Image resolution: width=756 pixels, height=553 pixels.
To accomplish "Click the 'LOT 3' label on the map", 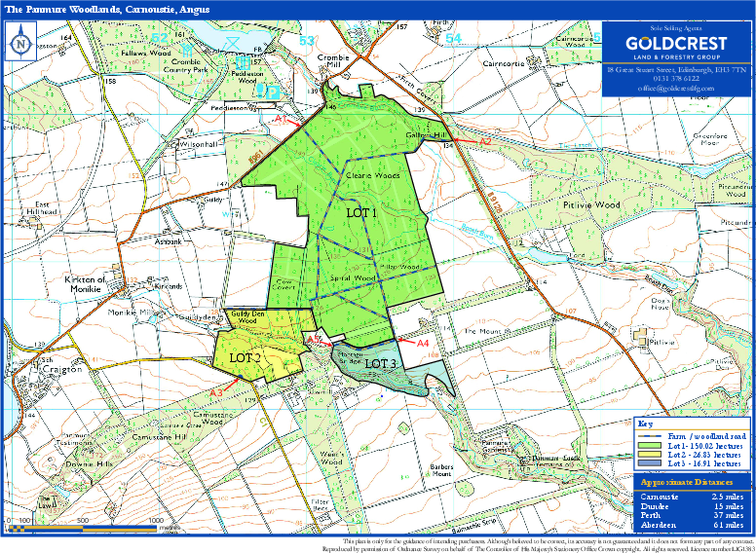I will (x=380, y=364).
